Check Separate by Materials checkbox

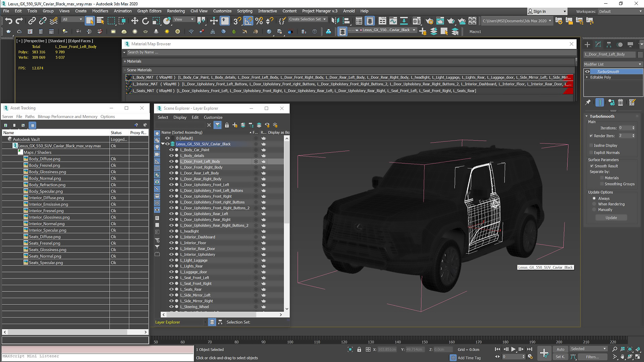click(602, 178)
